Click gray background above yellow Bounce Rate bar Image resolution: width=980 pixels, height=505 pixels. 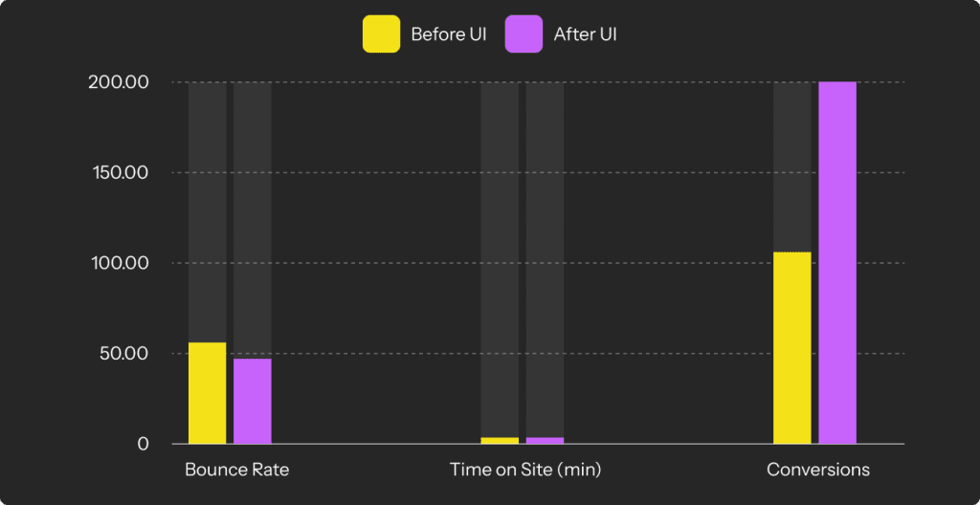pyautogui.click(x=207, y=210)
